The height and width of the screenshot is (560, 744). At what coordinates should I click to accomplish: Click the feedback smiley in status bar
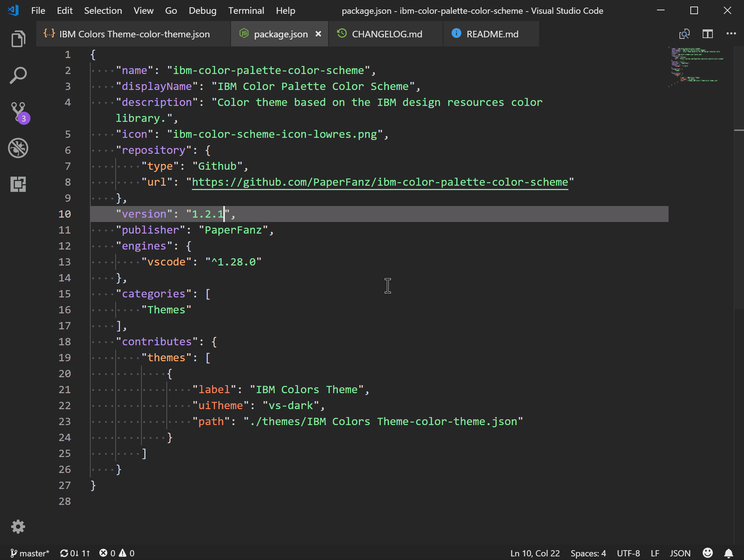(x=707, y=553)
